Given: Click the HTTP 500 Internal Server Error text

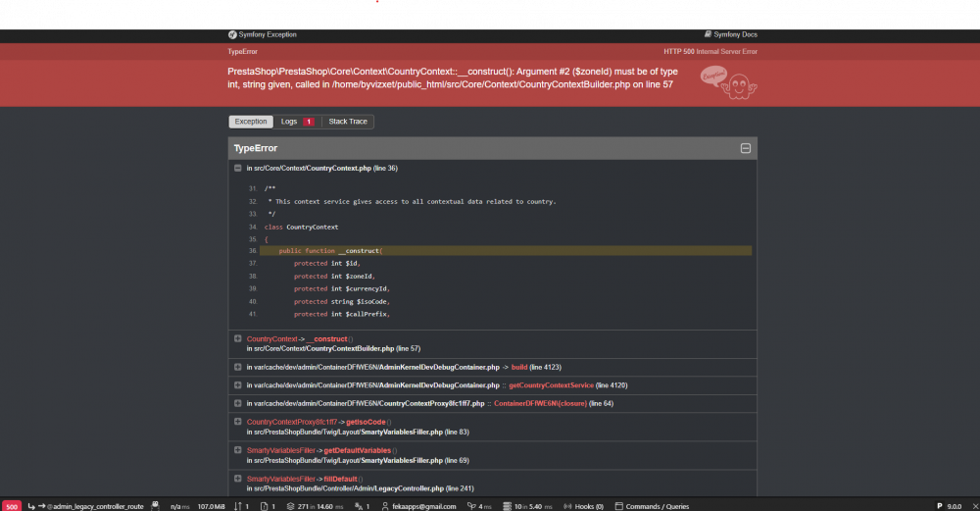Looking at the screenshot, I should coord(710,52).
